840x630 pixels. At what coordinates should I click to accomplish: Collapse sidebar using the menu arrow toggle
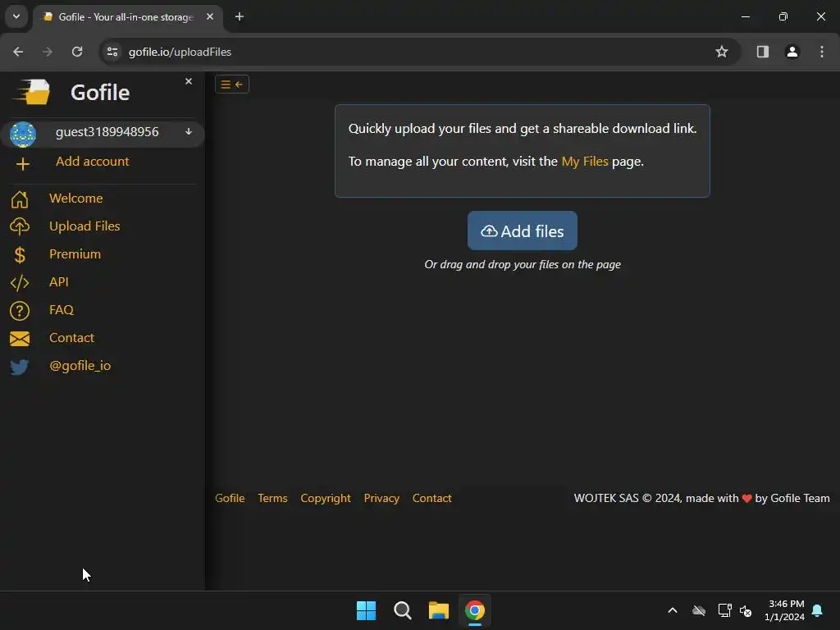[x=232, y=84]
